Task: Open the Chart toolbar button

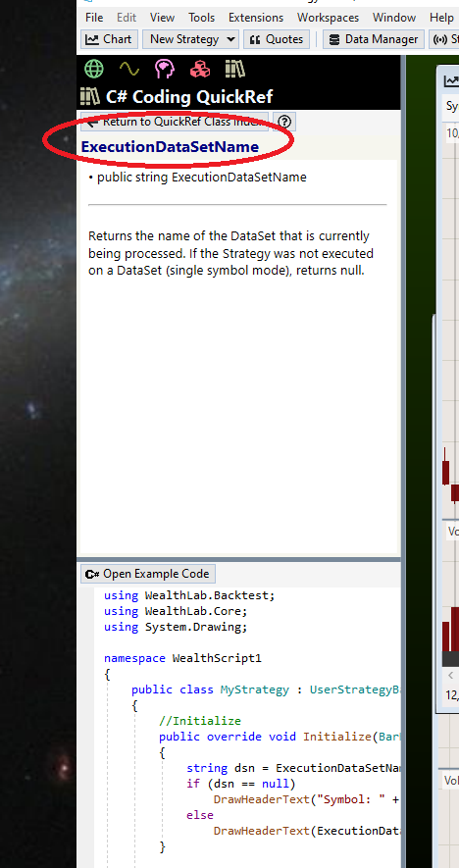Action: point(109,39)
